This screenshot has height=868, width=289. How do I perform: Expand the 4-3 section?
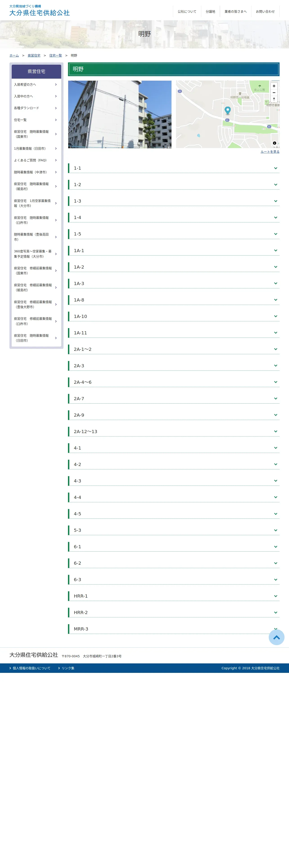tap(174, 481)
